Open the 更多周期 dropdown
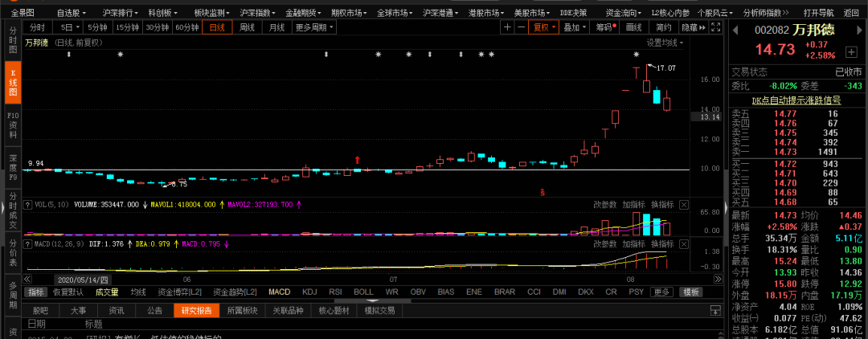Screen dimensions: 868x339 [314, 27]
